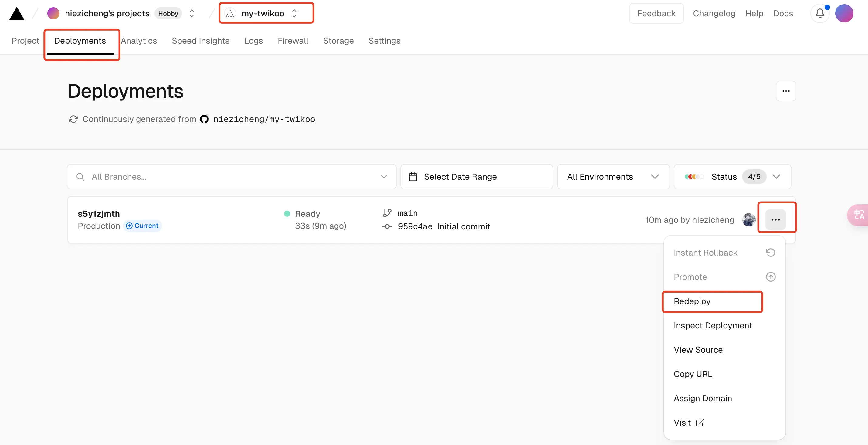Click the Vercel triangle logo
The image size is (868, 445).
(x=16, y=13)
